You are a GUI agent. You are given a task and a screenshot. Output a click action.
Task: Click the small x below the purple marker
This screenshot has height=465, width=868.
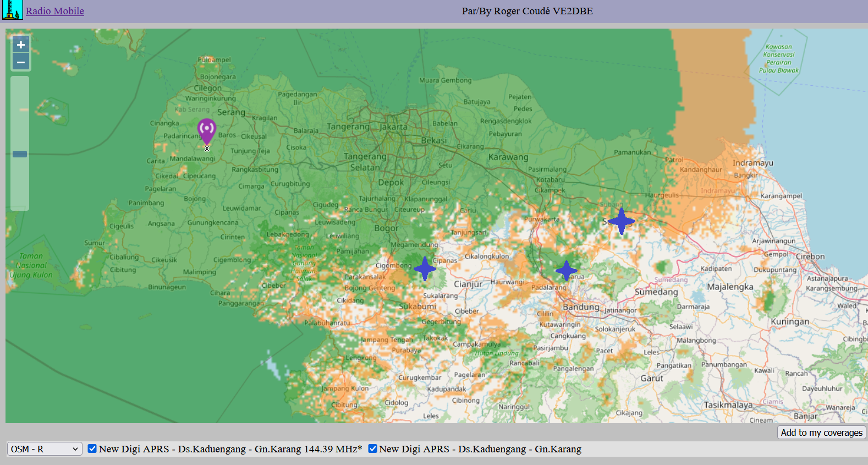click(207, 149)
